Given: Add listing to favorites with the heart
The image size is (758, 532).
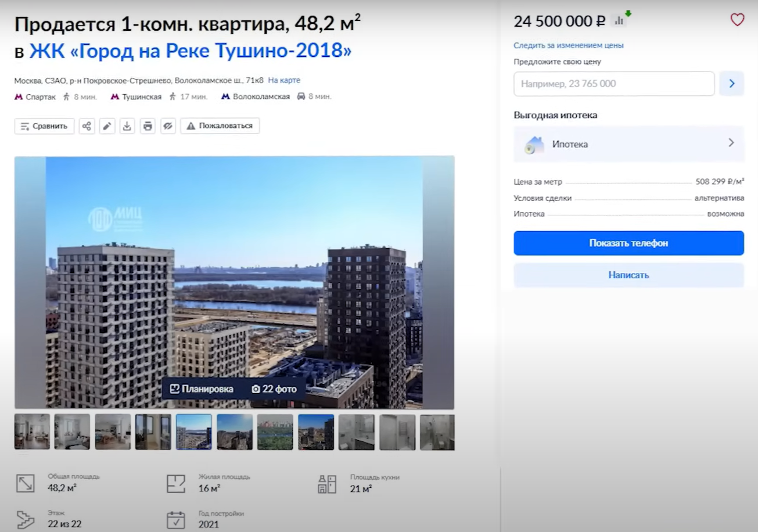Looking at the screenshot, I should [x=737, y=20].
